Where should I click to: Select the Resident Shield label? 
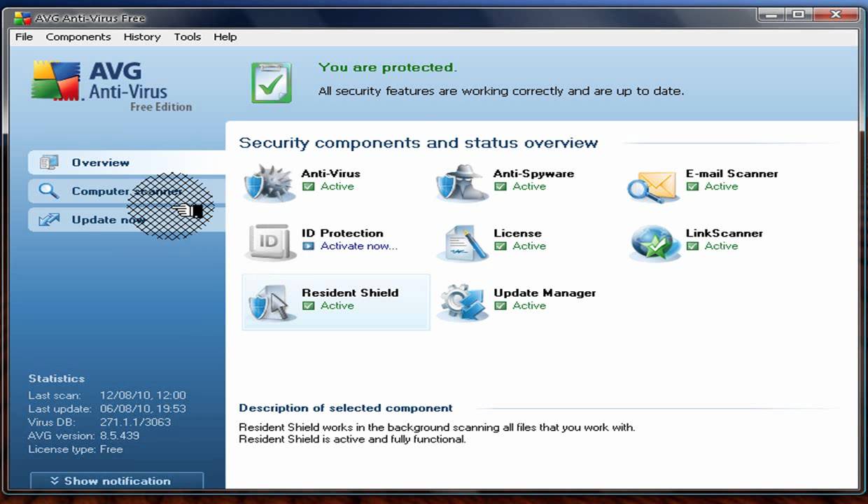(350, 293)
